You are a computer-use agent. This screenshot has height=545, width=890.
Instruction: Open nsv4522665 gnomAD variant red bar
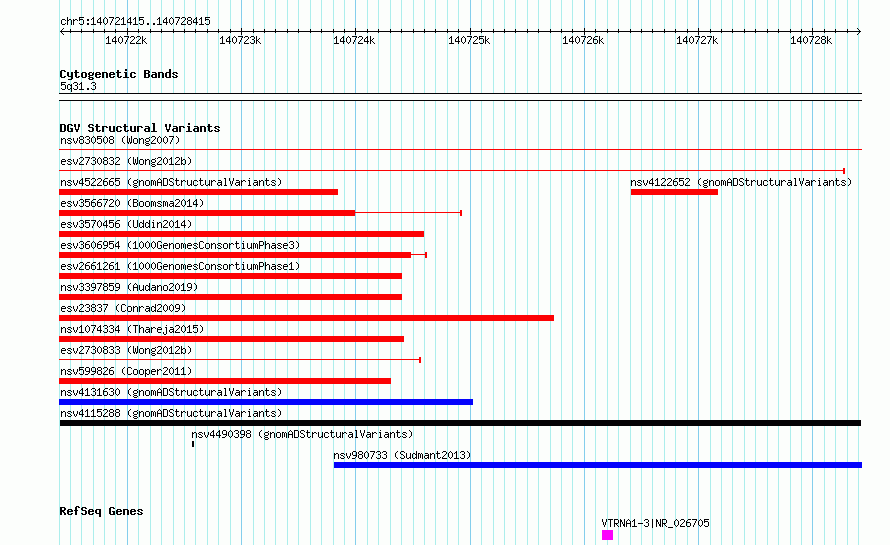click(199, 192)
